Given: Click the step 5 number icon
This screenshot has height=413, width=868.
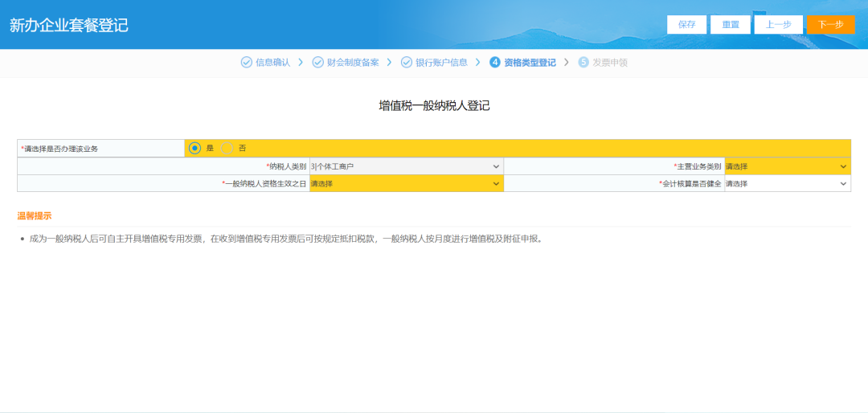Looking at the screenshot, I should [x=583, y=63].
